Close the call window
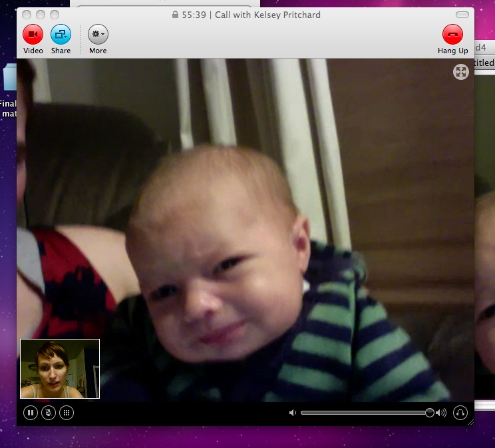 click(x=27, y=15)
